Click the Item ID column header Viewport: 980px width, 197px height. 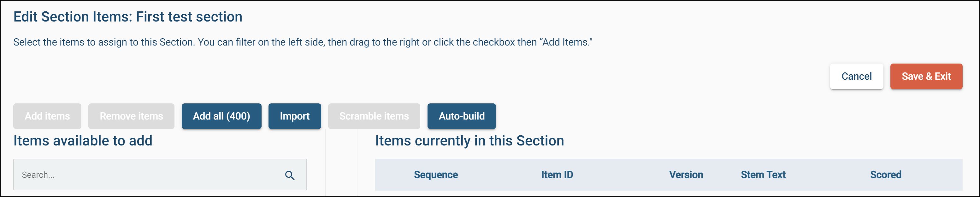[557, 175]
